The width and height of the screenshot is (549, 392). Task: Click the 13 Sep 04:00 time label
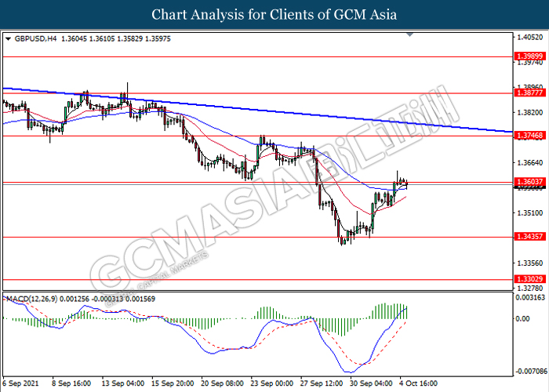tap(123, 383)
